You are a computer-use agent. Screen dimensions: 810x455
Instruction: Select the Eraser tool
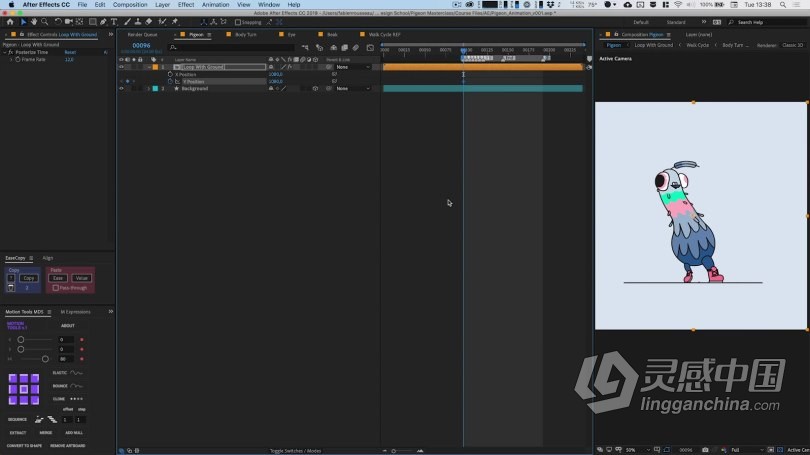click(149, 22)
